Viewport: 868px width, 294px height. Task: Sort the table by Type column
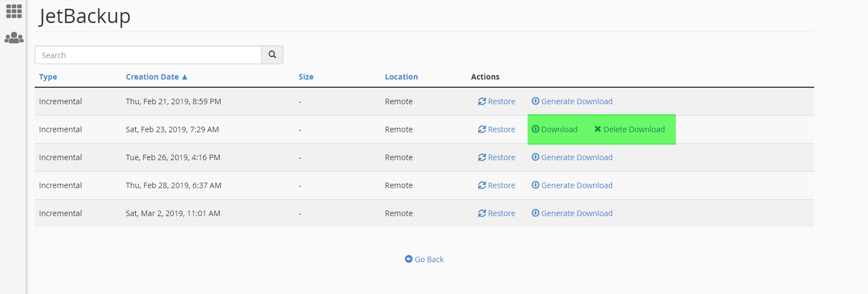(x=48, y=77)
